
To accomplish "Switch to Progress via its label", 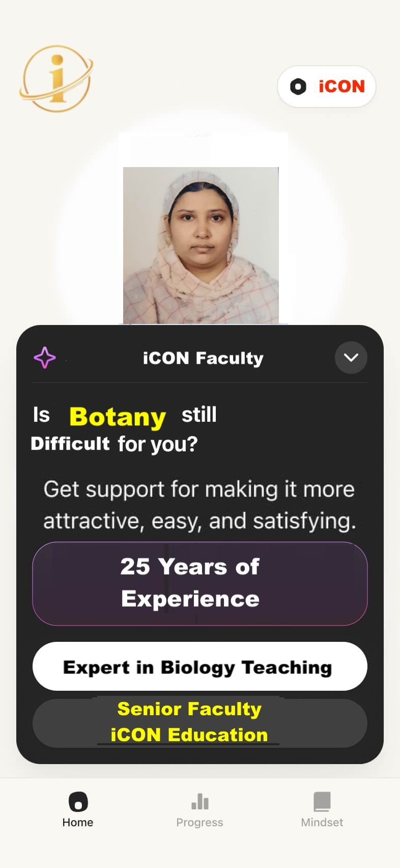I will (x=200, y=822).
